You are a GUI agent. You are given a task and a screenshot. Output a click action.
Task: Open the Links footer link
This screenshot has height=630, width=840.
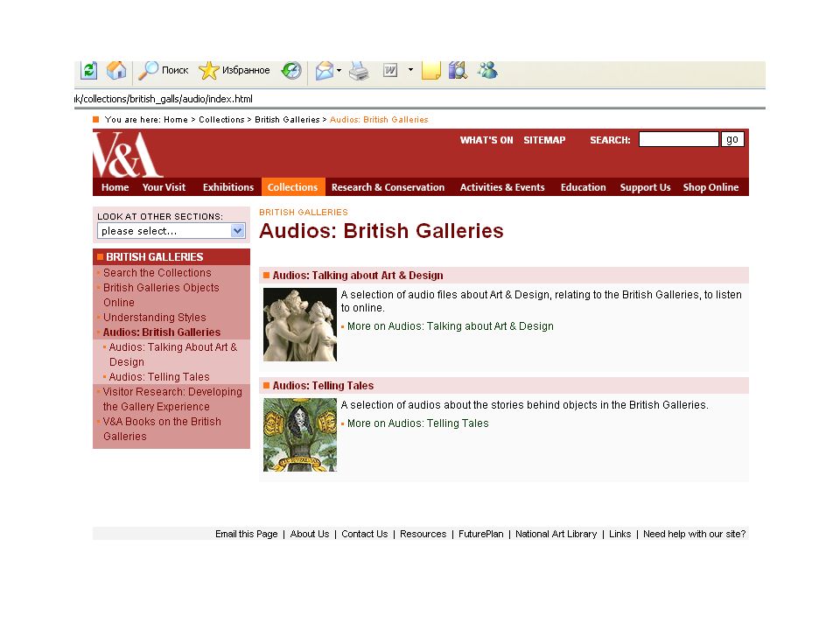point(619,534)
